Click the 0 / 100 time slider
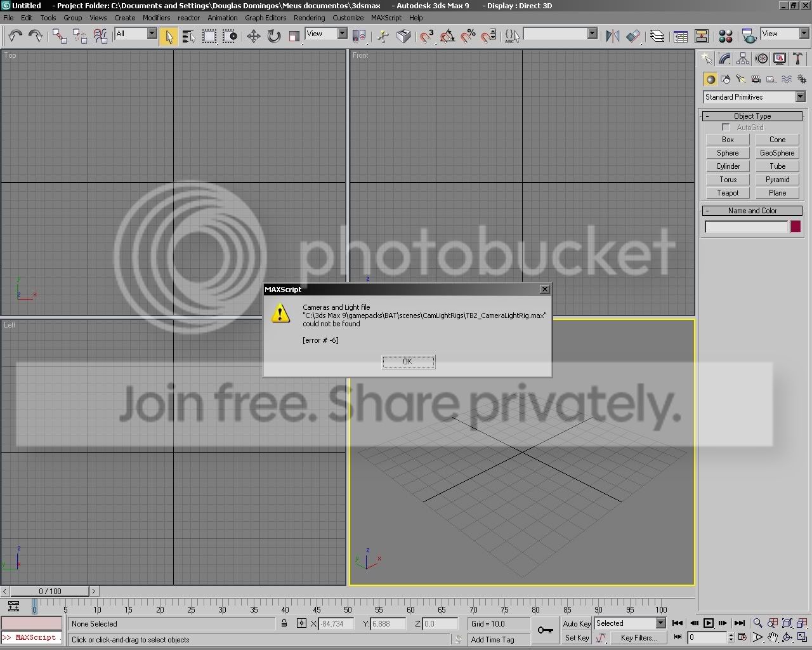 coord(50,591)
